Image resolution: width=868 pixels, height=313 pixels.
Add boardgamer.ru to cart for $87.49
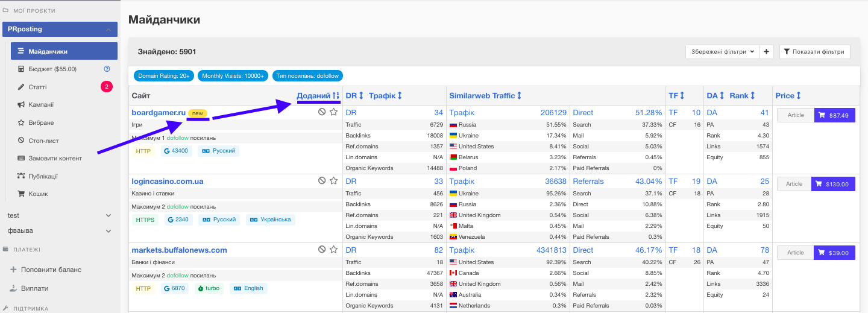[835, 115]
